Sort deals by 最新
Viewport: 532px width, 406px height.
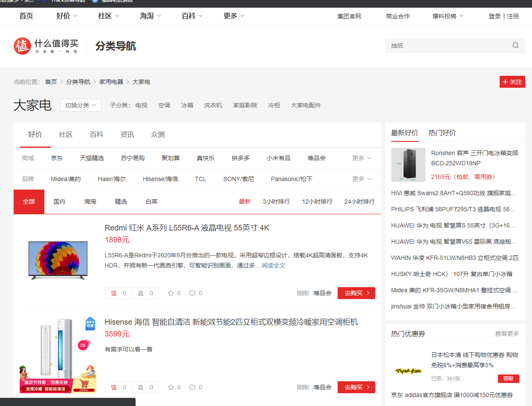(245, 202)
